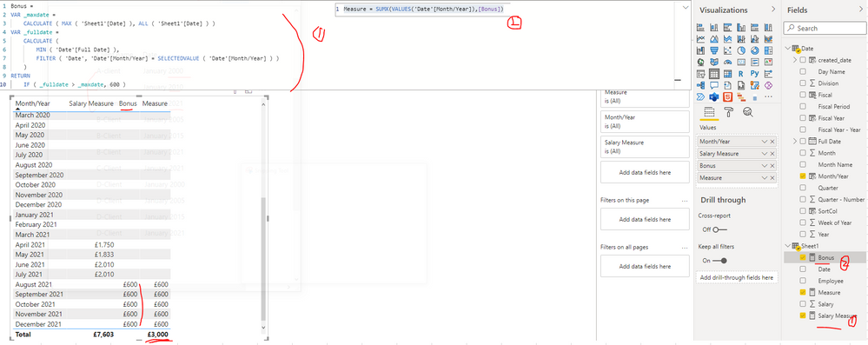Click the Fields search box
This screenshot has width=868, height=345.
pos(824,28)
